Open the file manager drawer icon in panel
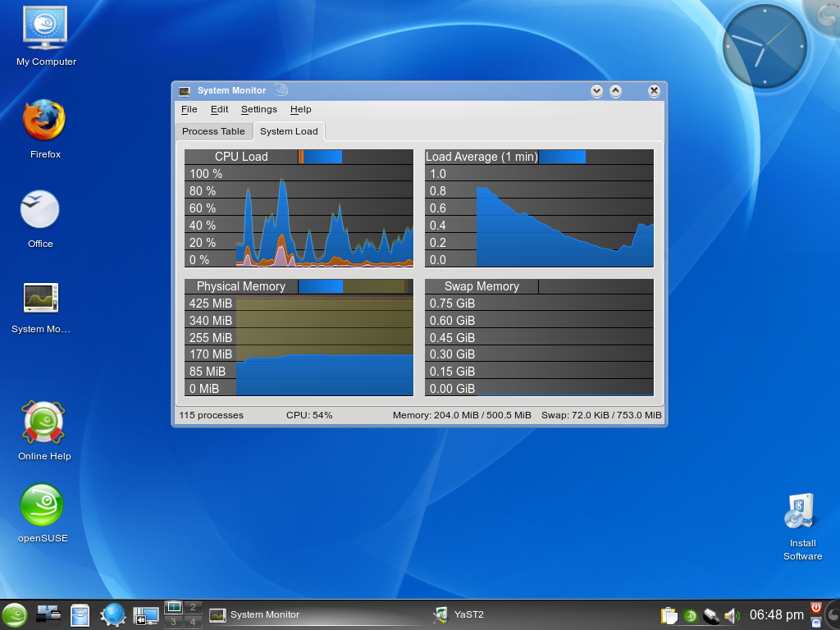Screen dimensions: 840x630 80,615
